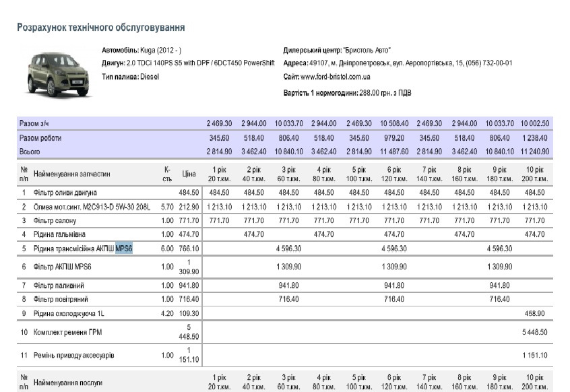
Task: Open the www.ford-bristol.com.ua site link
Action: (335, 77)
